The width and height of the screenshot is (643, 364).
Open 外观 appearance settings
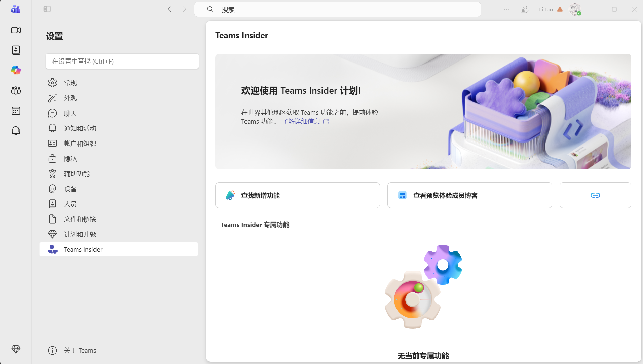[119, 98]
